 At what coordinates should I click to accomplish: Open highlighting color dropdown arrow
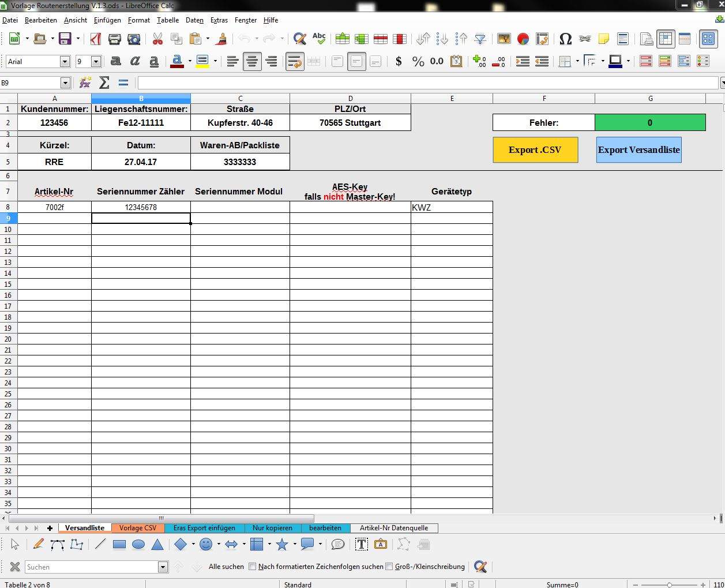215,61
